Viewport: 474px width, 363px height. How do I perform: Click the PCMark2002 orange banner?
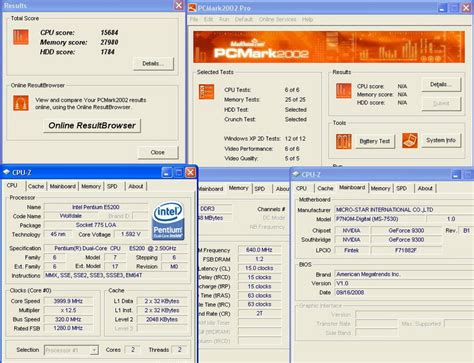[329, 47]
